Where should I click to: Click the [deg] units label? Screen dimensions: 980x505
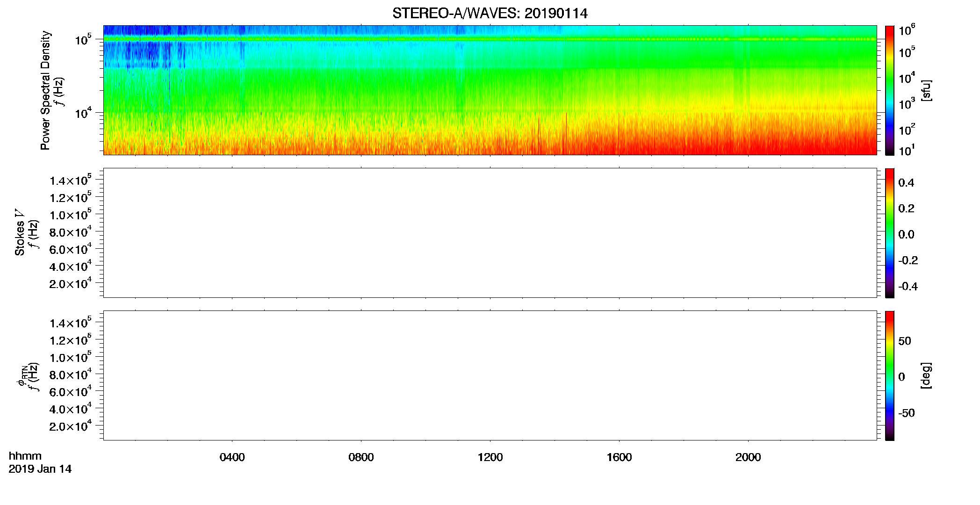point(926,375)
